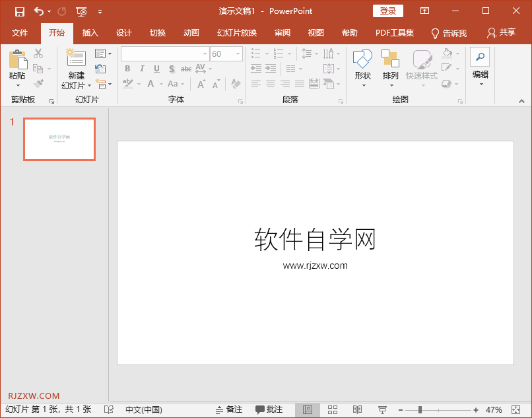Viewport: 532px width, 418px height.
Task: Enable right text alignment
Action: point(286,84)
